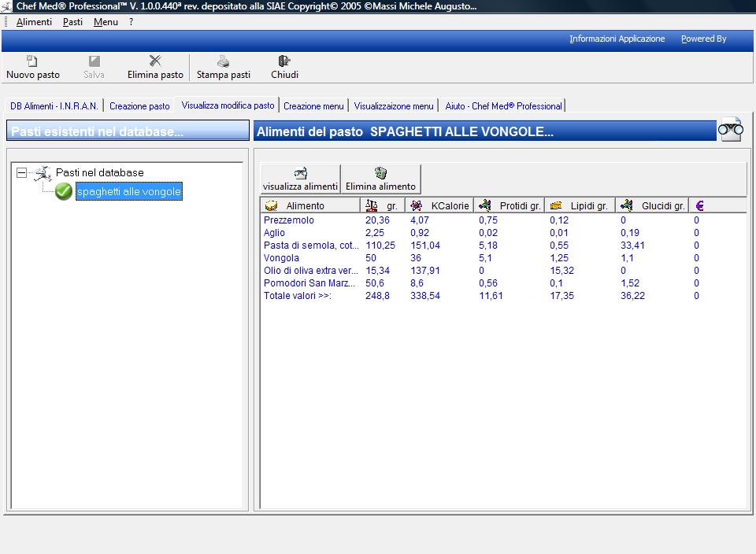This screenshot has height=554, width=756.
Task: Click the 5,1 Protidi value for Vongola
Action: pos(486,258)
